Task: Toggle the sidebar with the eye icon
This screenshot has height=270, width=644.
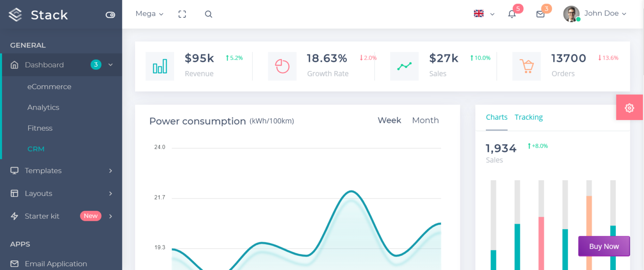Action: 110,15
